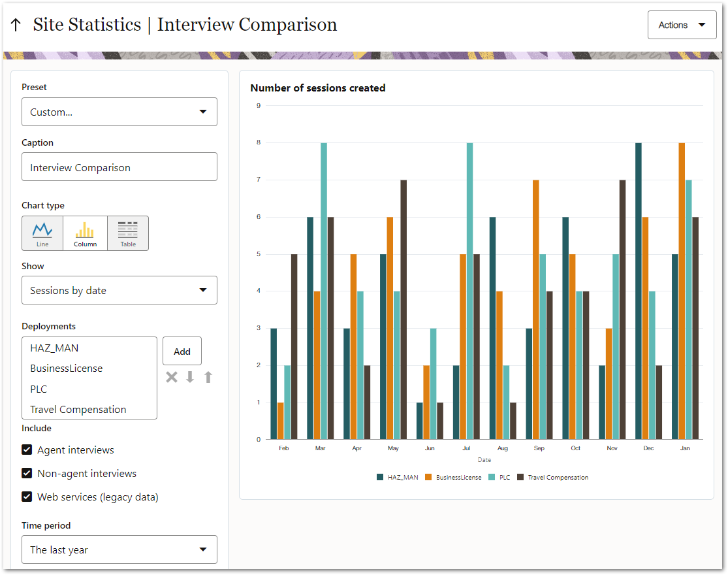
Task: Toggle the Agent interviews checkbox
Action: coord(27,450)
